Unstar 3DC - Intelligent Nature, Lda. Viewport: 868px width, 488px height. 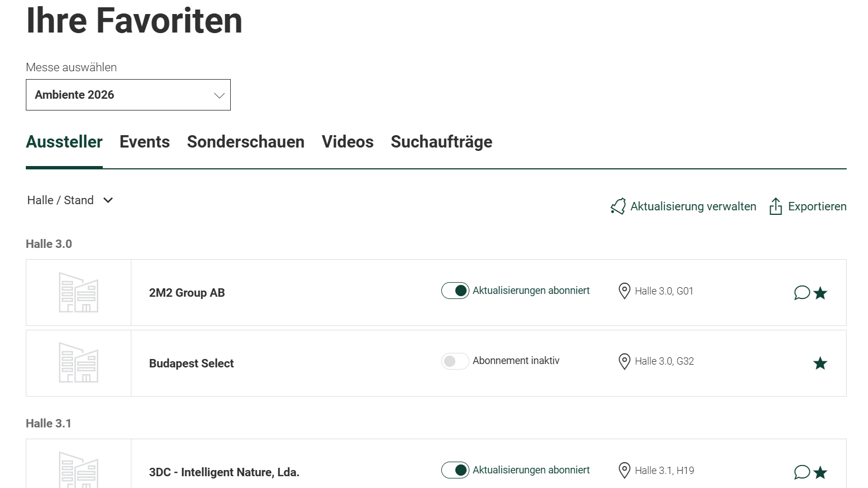coord(820,472)
